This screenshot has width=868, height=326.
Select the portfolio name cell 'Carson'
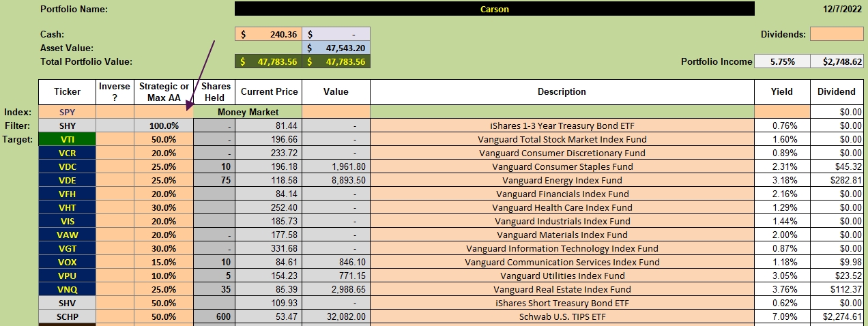tap(495, 9)
